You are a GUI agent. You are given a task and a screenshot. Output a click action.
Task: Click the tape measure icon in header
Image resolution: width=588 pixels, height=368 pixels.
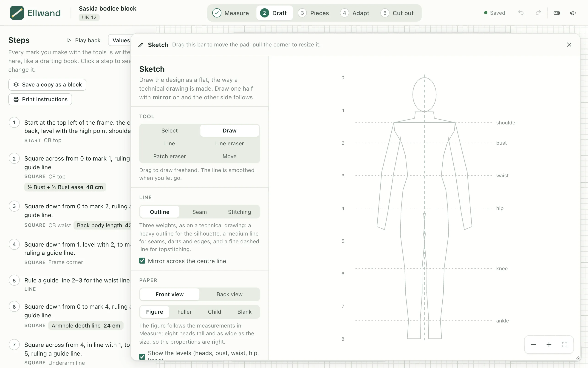(x=557, y=13)
